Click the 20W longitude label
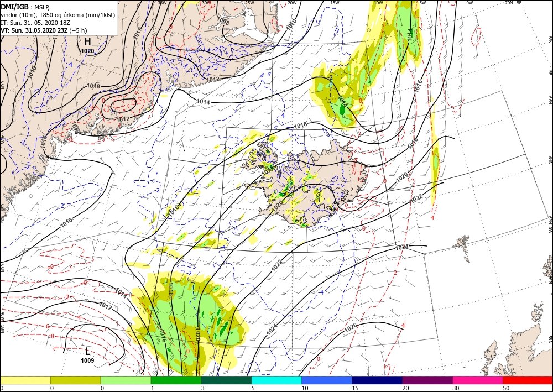This screenshot has width=553, height=392. [x=291, y=3]
